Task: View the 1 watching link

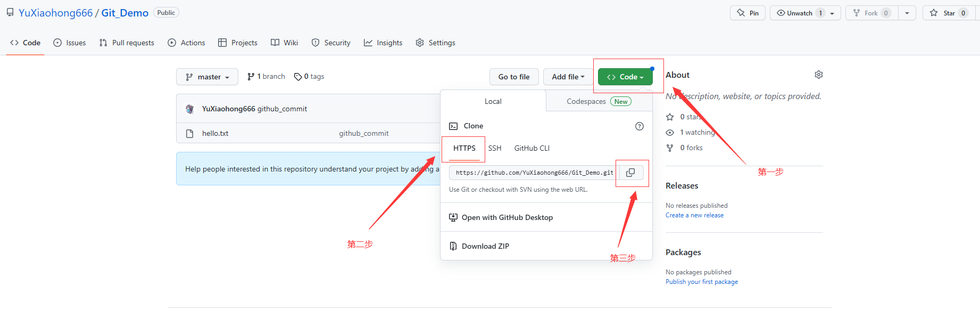Action: pyautogui.click(x=691, y=133)
